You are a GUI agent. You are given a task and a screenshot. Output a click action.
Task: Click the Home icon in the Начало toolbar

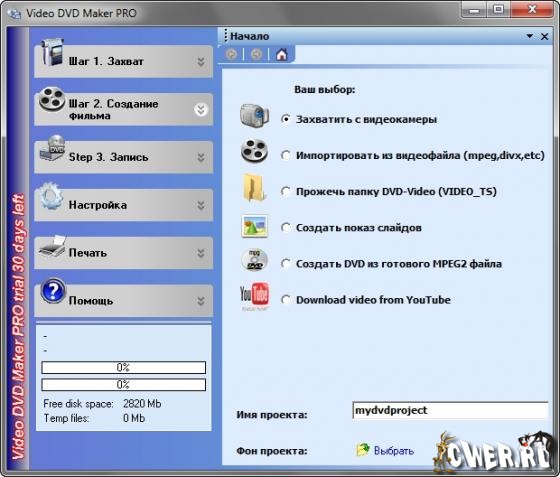(x=281, y=55)
